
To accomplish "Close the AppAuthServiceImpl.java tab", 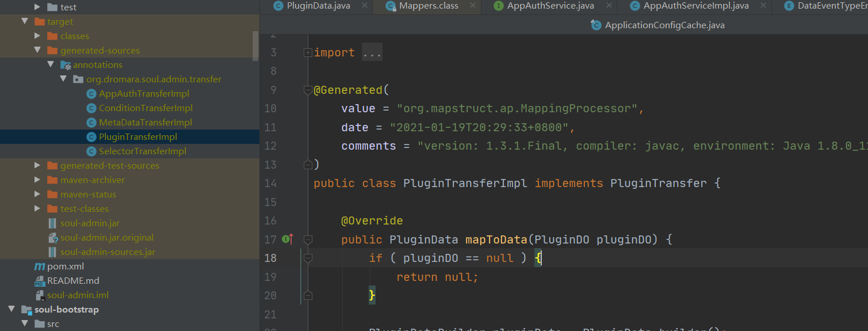I will tap(763, 6).
